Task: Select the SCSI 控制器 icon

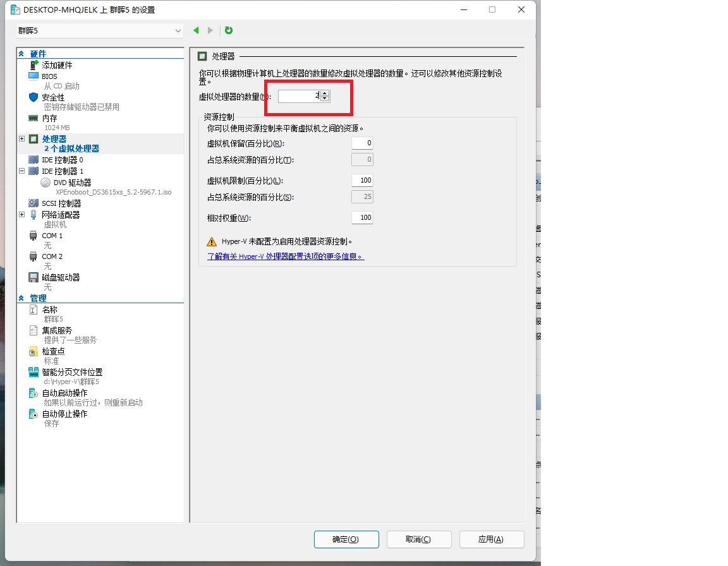Action: tap(33, 203)
